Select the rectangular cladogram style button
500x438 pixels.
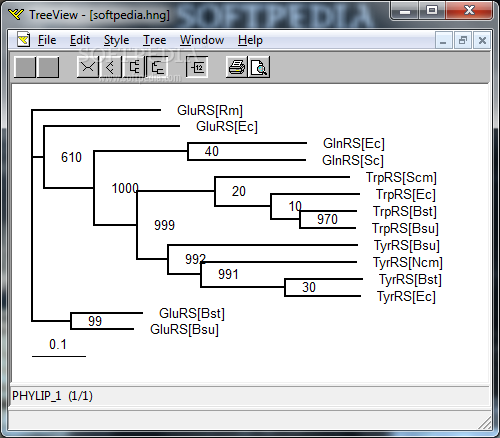click(134, 67)
